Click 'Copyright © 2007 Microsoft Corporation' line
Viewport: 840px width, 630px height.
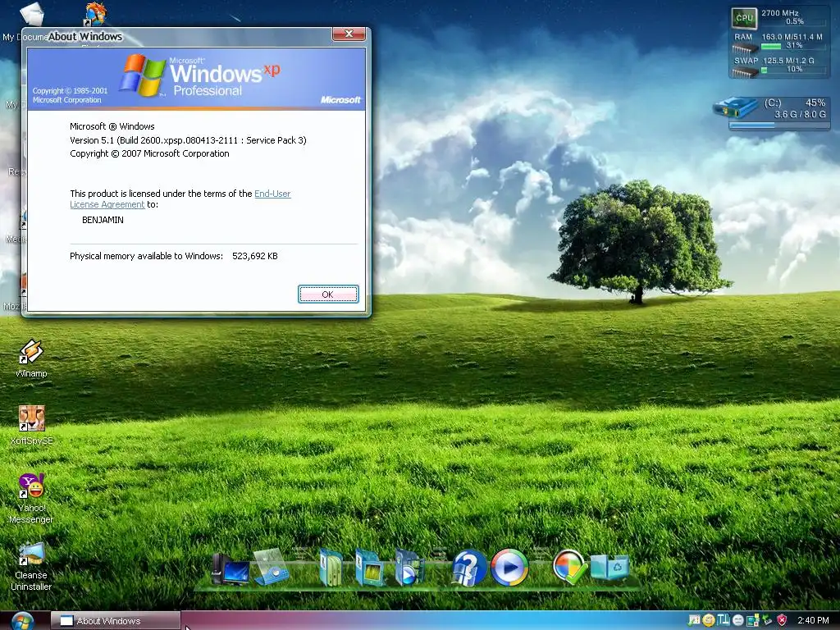click(x=149, y=153)
